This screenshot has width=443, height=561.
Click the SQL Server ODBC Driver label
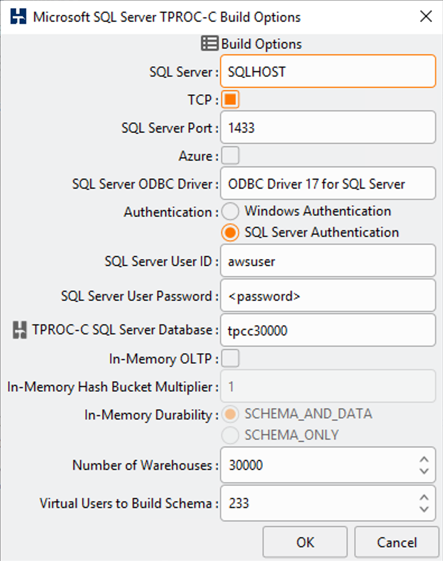click(x=145, y=184)
